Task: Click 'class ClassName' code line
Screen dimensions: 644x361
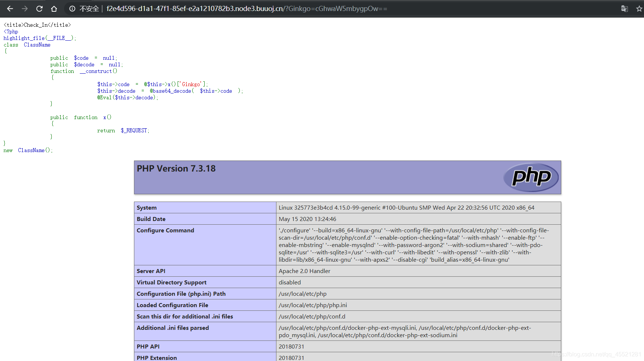Action: [x=27, y=45]
